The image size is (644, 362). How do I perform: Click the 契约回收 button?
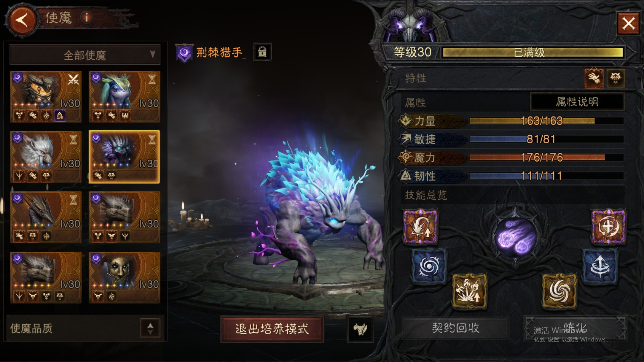tap(456, 328)
